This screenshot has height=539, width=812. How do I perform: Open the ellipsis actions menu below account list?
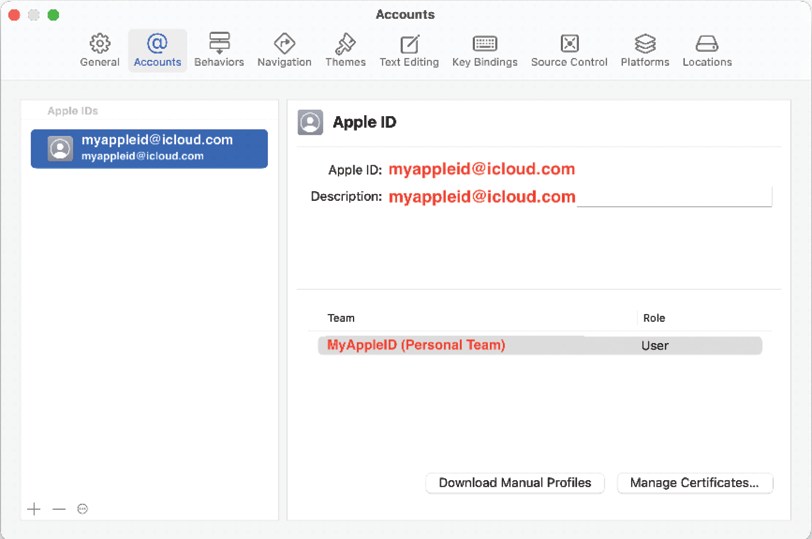pyautogui.click(x=82, y=509)
